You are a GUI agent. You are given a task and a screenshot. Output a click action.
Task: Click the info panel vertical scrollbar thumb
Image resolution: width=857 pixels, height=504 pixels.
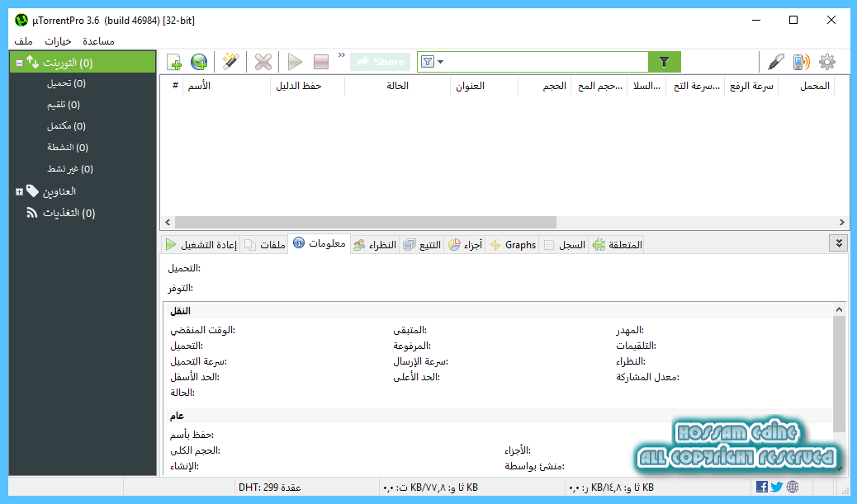(x=839, y=374)
